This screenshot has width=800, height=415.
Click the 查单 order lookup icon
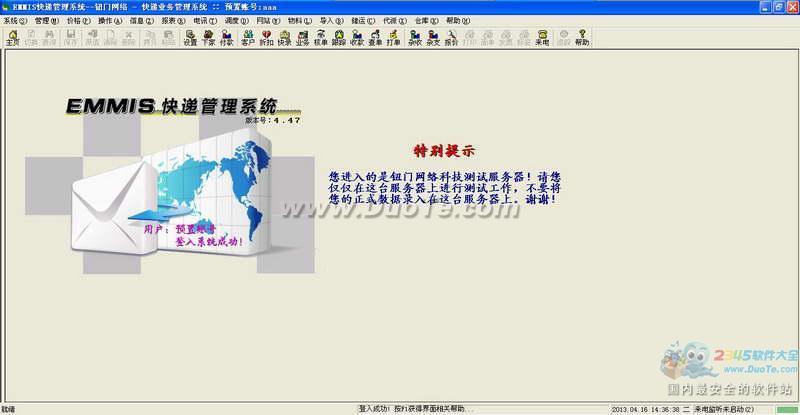(375, 38)
